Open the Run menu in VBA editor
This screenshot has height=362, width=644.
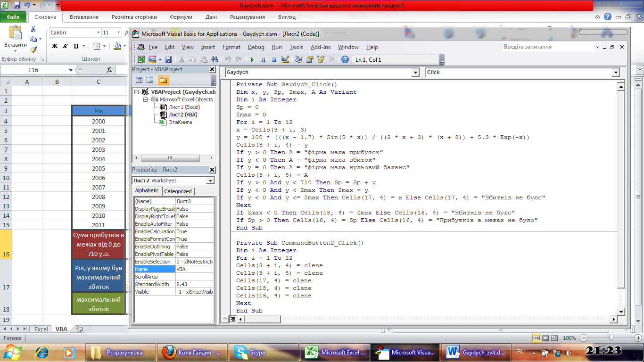[277, 47]
